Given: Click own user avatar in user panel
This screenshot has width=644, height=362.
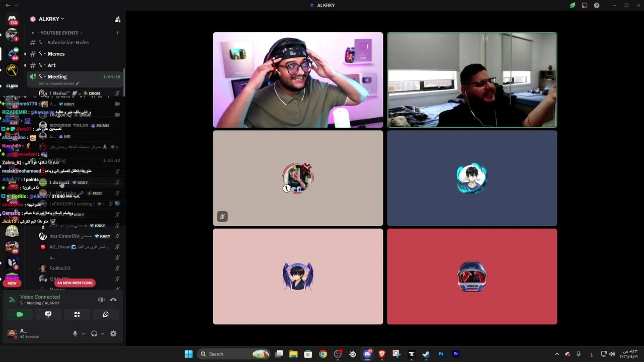Looking at the screenshot, I should click(x=12, y=333).
